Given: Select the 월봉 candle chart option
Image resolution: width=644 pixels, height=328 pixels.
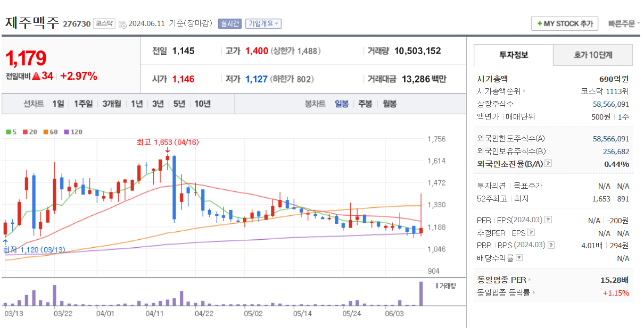Looking at the screenshot, I should pos(390,104).
